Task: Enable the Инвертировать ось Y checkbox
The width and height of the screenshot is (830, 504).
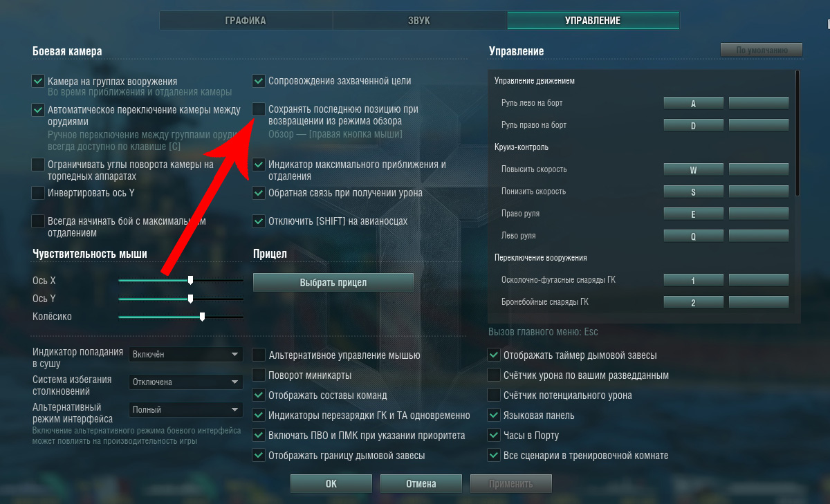Action: pos(38,193)
